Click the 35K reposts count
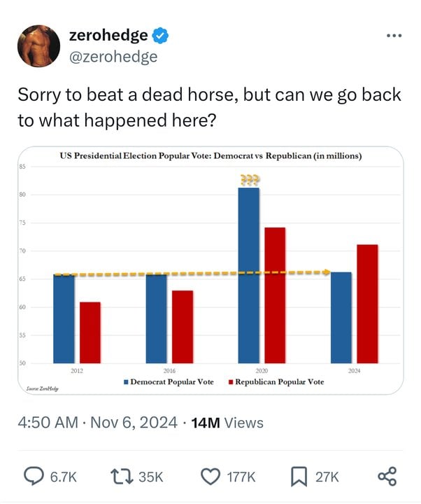Viewport: 421px width, 504px height. click(x=151, y=477)
